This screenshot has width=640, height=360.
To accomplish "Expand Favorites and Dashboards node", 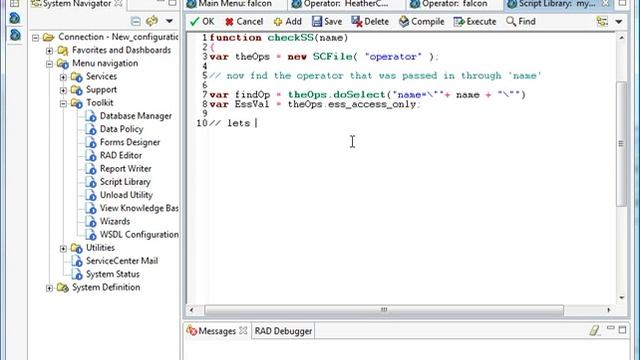I will [x=49, y=51].
